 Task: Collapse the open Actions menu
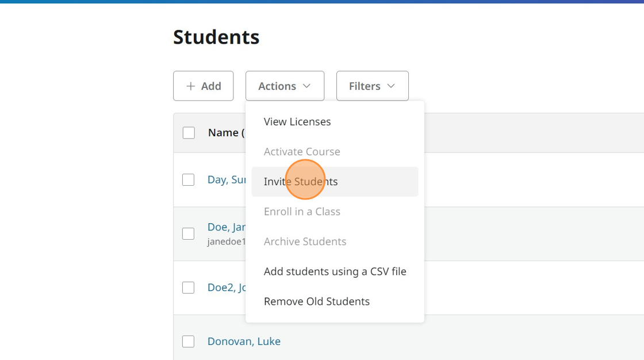pos(285,86)
